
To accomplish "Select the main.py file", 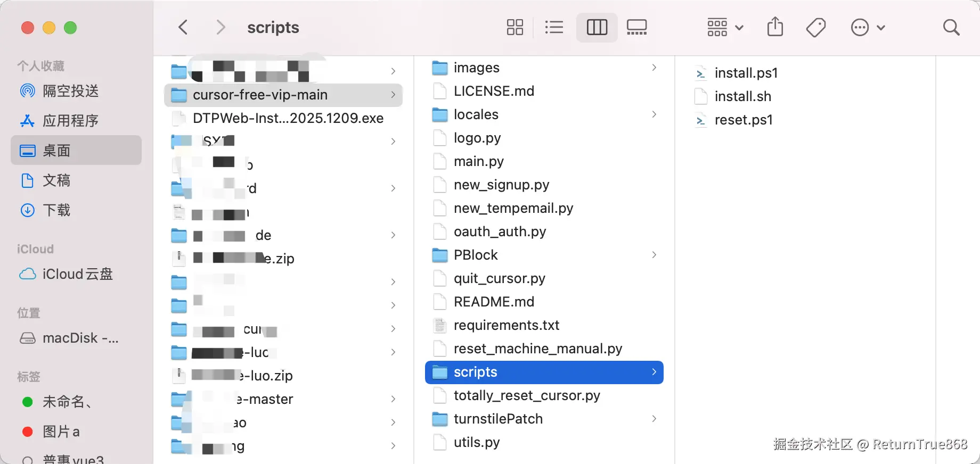I will click(478, 161).
